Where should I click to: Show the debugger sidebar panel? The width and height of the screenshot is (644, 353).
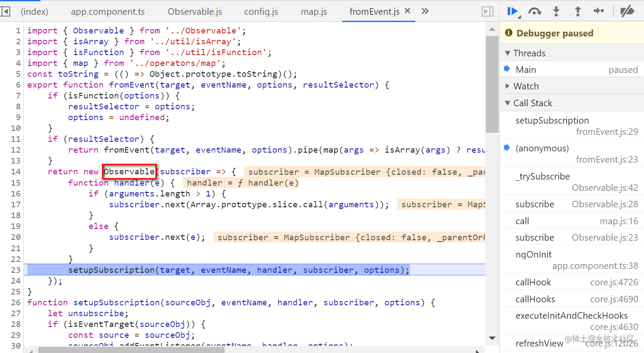pyautogui.click(x=487, y=11)
